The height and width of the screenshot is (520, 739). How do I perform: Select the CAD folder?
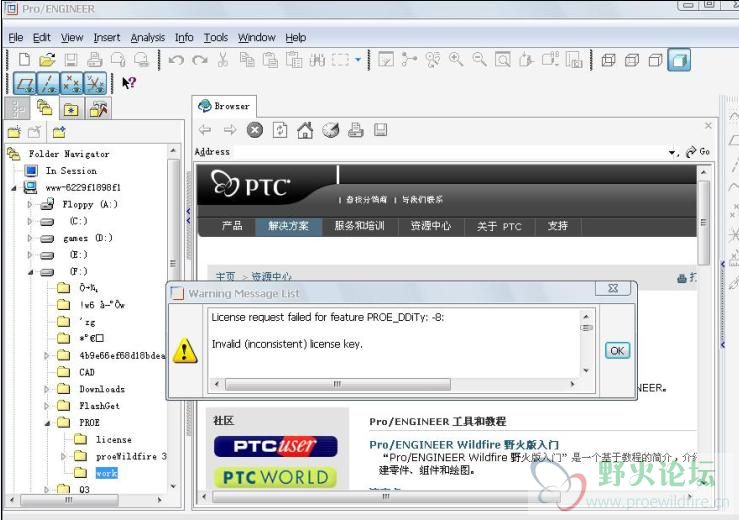(x=87, y=372)
